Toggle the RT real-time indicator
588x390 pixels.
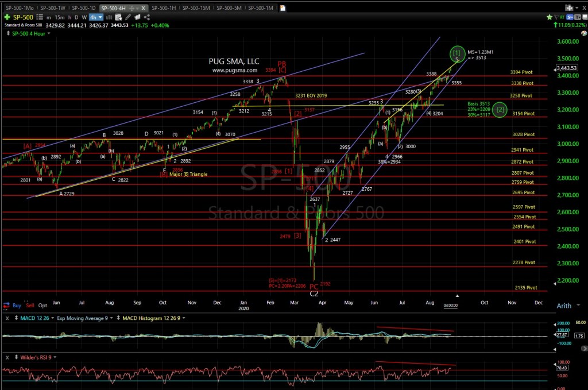562,17
